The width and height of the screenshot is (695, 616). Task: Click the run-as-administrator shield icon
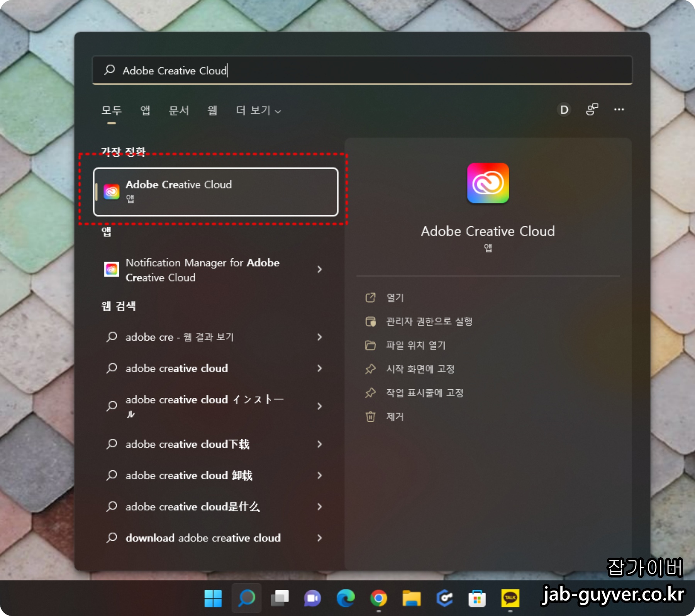click(x=370, y=321)
